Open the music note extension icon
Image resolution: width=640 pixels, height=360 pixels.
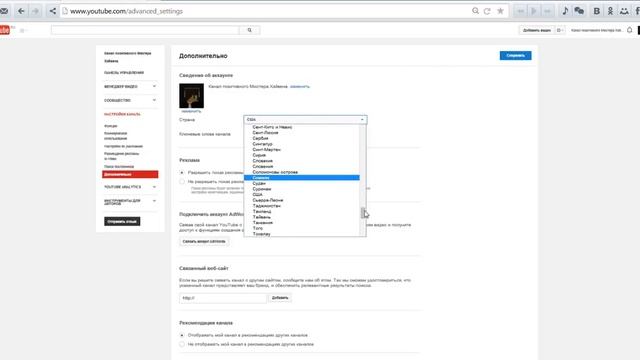coord(565,11)
